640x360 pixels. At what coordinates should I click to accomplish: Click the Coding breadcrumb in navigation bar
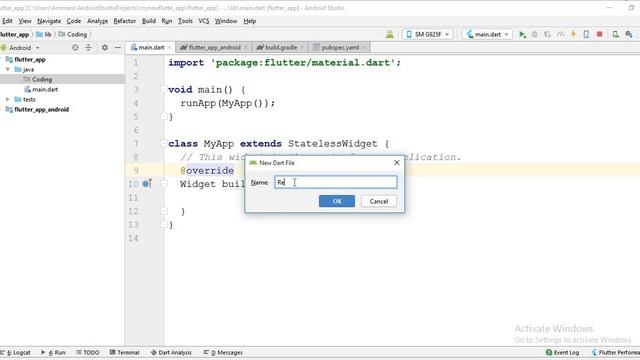[x=73, y=34]
